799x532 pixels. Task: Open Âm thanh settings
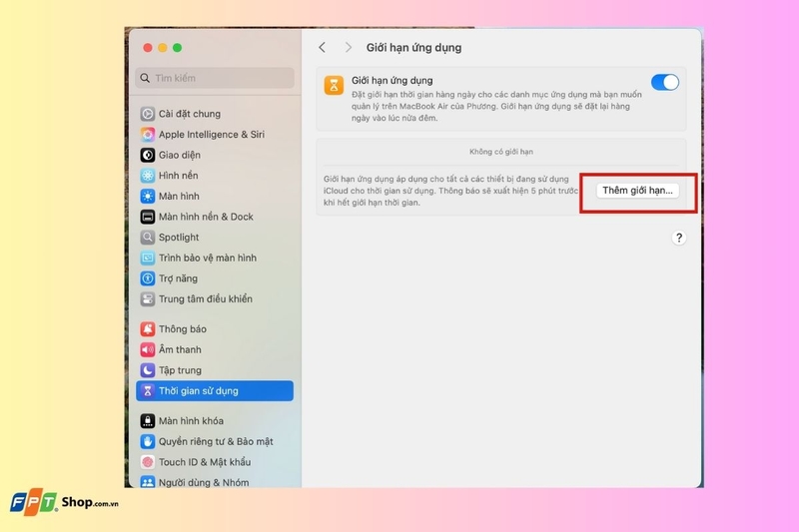click(215, 349)
